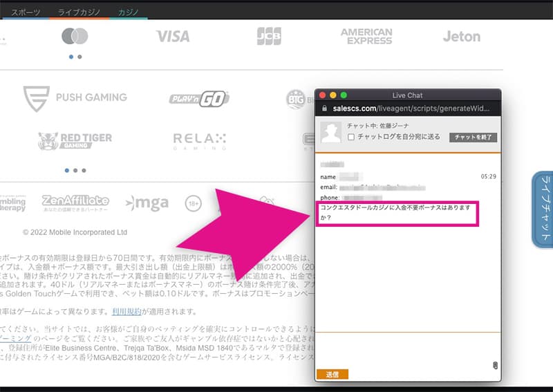Click the ZenAffiliate logo
The image size is (553, 392).
point(75,203)
